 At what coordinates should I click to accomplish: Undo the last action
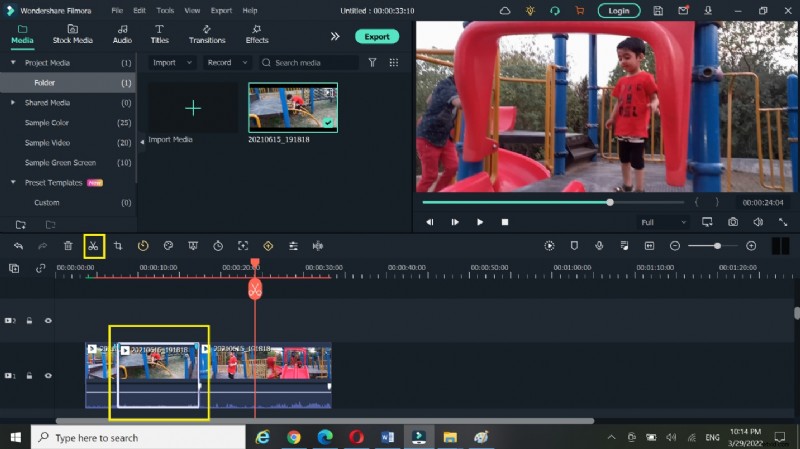[18, 246]
